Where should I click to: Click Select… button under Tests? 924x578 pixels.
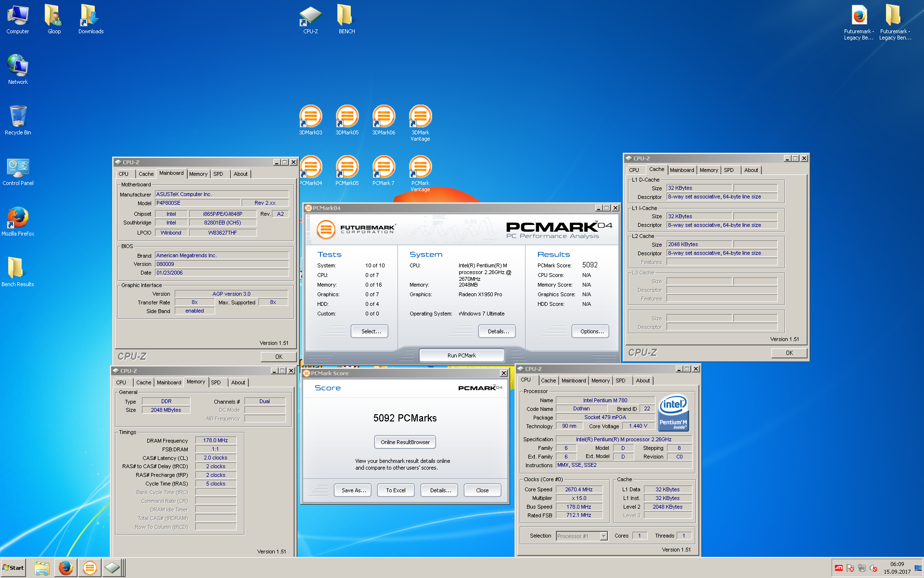[x=369, y=331]
